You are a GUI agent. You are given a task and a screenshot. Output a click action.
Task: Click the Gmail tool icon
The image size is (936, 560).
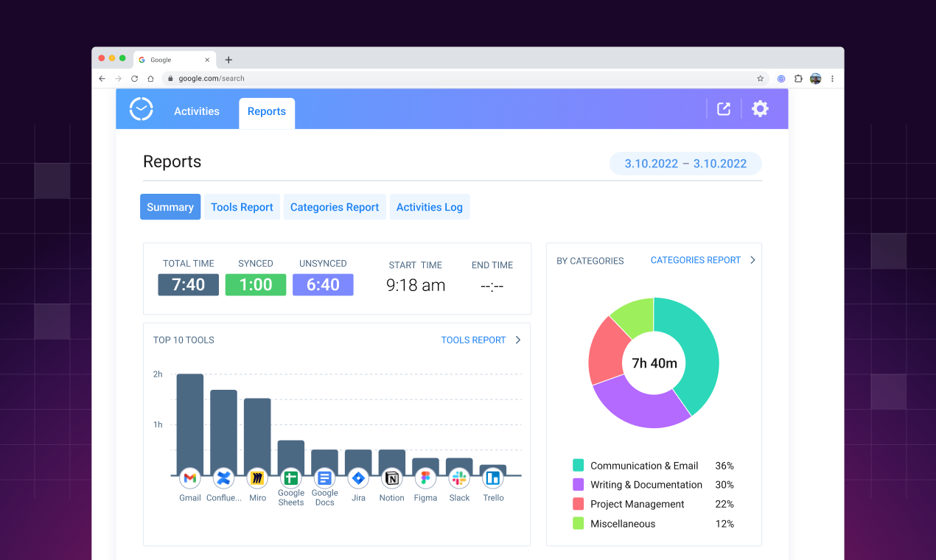coord(190,478)
